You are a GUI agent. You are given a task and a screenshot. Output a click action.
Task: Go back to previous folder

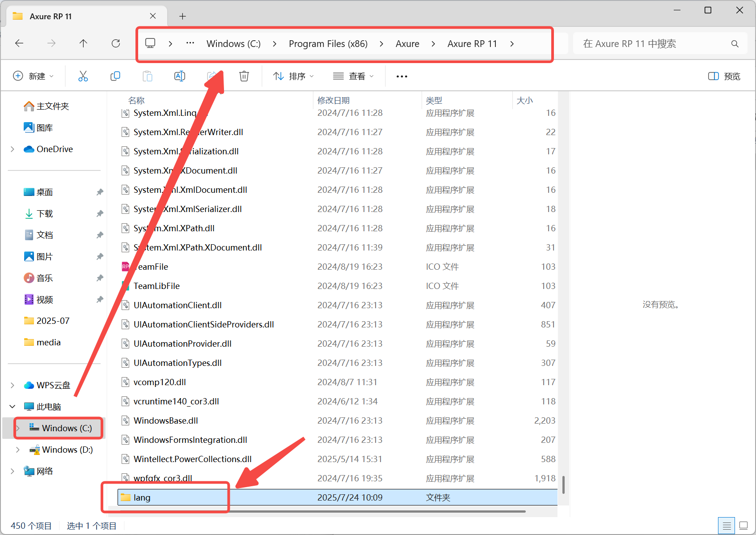[19, 43]
